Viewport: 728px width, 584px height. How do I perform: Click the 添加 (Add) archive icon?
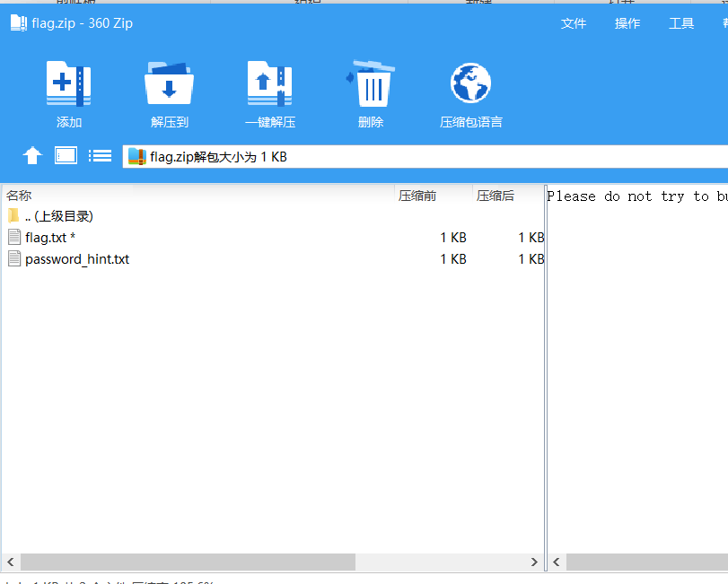pyautogui.click(x=69, y=86)
